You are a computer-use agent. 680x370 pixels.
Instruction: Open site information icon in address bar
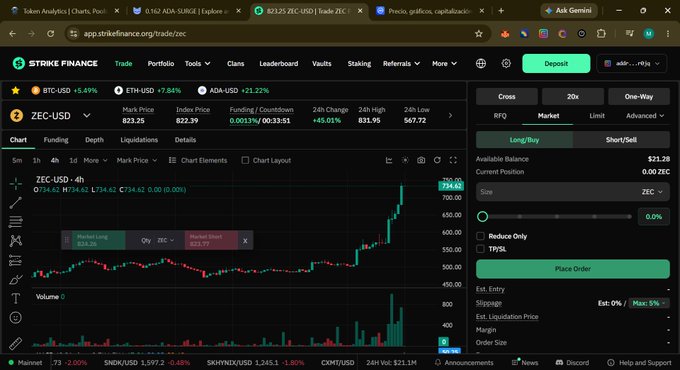(74, 33)
